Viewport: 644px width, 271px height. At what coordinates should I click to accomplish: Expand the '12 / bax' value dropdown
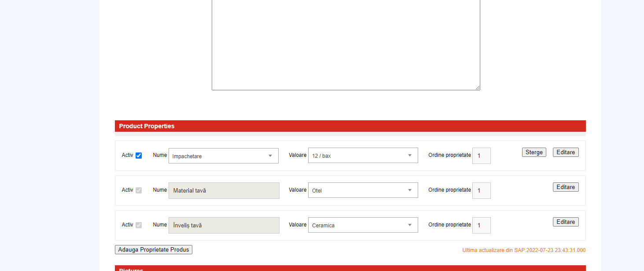click(363, 156)
